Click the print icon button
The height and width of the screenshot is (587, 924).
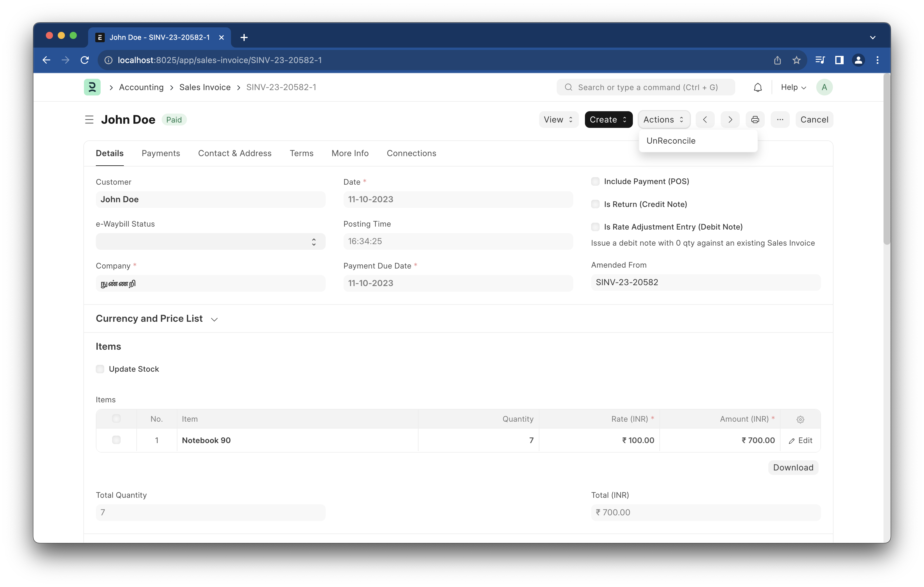755,120
